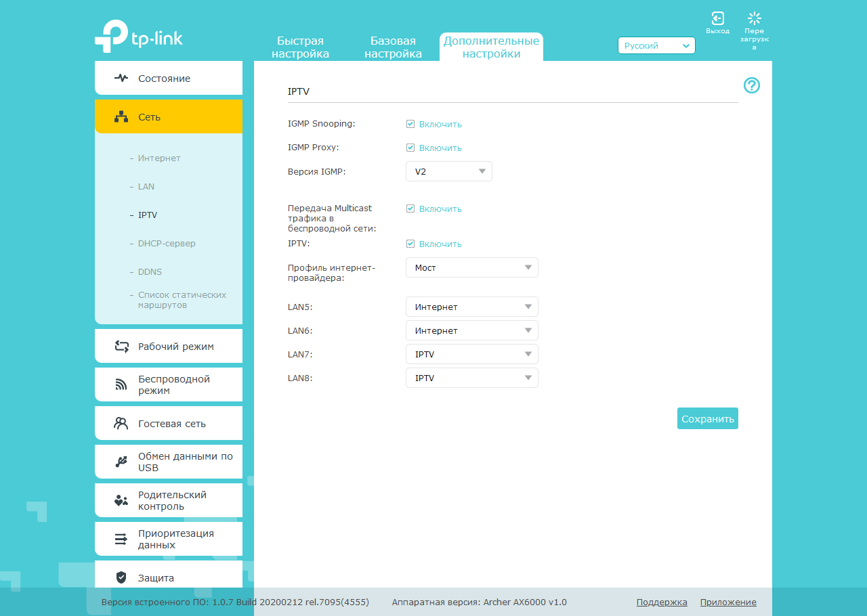Toggle wireless Multicast traffic checkbox

(410, 208)
